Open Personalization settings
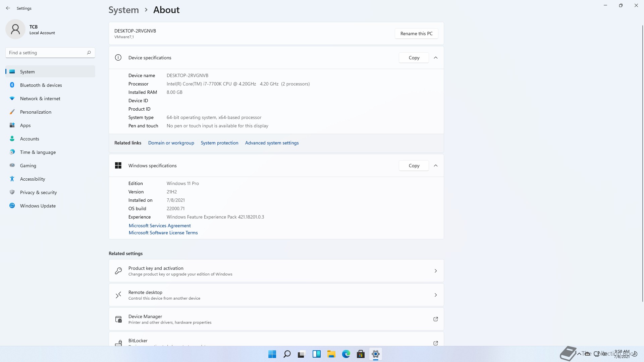This screenshot has width=644, height=362. point(50,112)
